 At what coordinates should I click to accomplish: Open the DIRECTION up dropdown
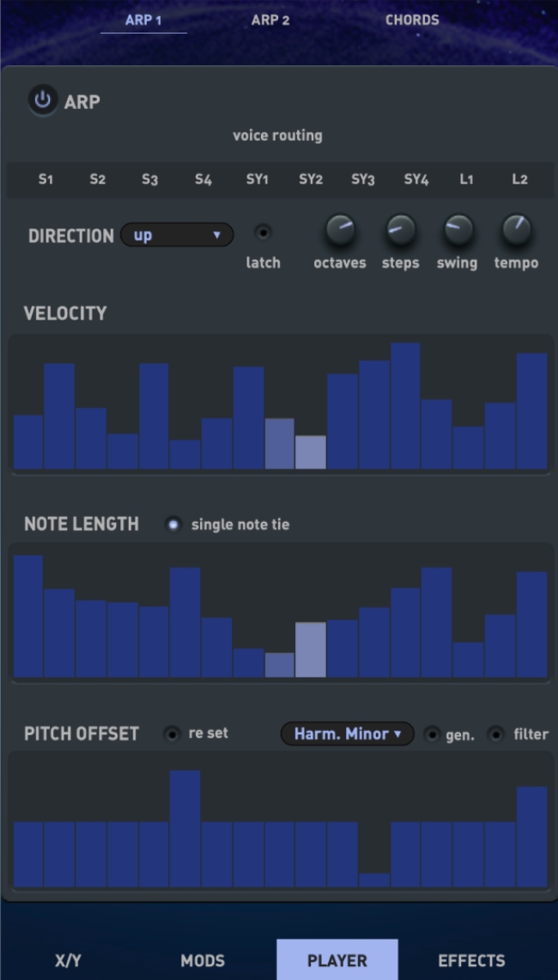point(177,235)
